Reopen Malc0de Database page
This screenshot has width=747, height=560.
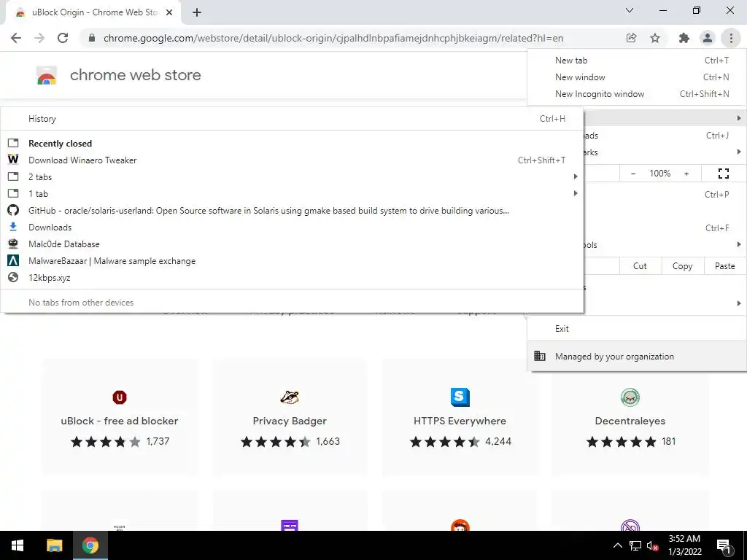pyautogui.click(x=292, y=244)
